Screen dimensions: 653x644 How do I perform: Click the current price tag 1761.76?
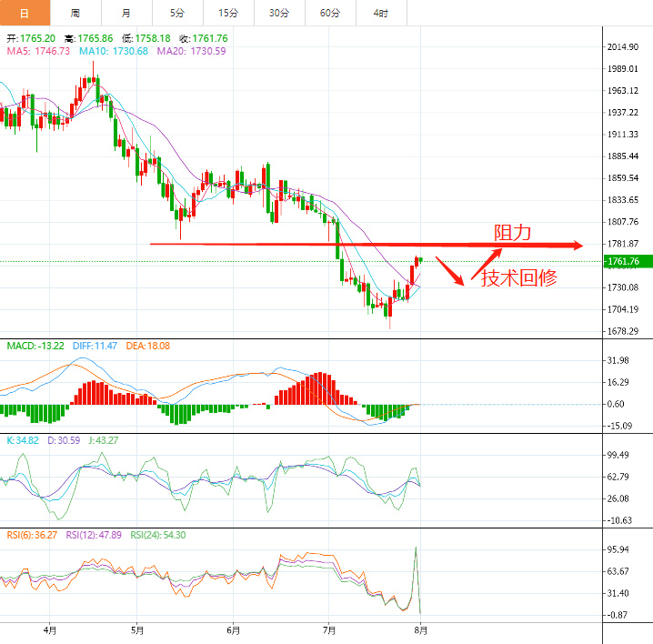[x=628, y=262]
